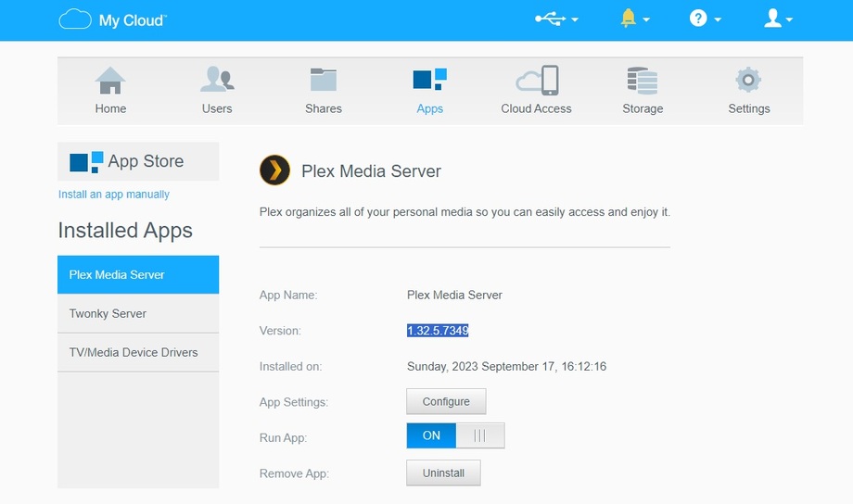
Task: Open the App Store heading
Action: pyautogui.click(x=146, y=161)
